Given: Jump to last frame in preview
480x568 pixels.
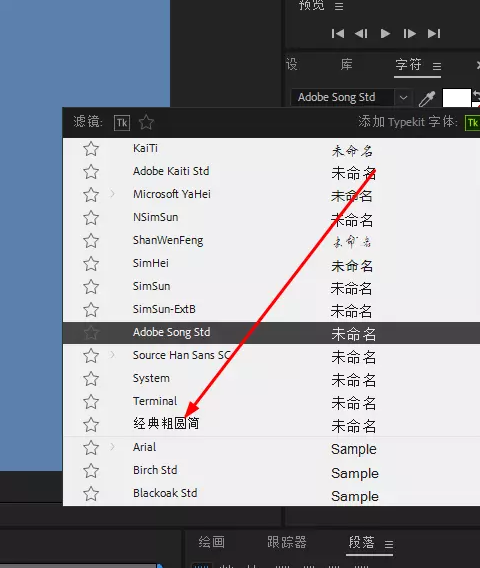Looking at the screenshot, I should 434,34.
